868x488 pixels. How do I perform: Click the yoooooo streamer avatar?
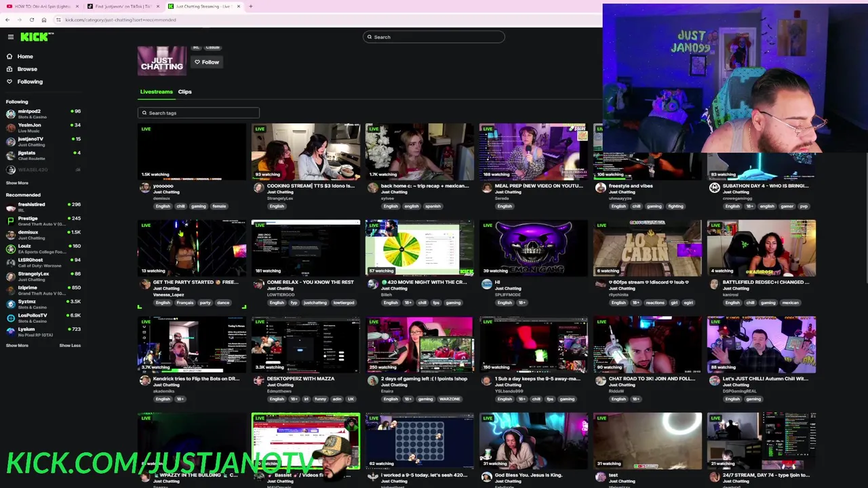coord(144,188)
